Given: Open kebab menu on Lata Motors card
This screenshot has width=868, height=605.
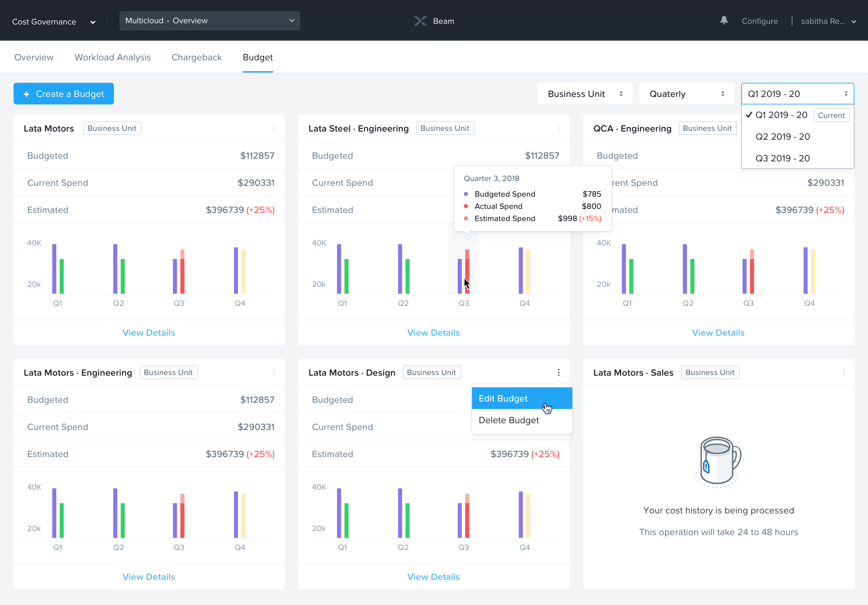Looking at the screenshot, I should point(274,128).
